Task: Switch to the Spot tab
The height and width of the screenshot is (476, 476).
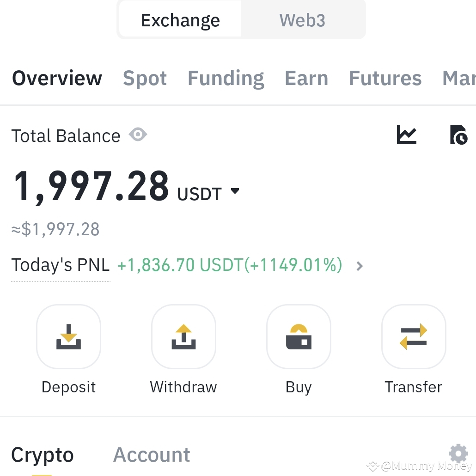Action: coord(145,78)
